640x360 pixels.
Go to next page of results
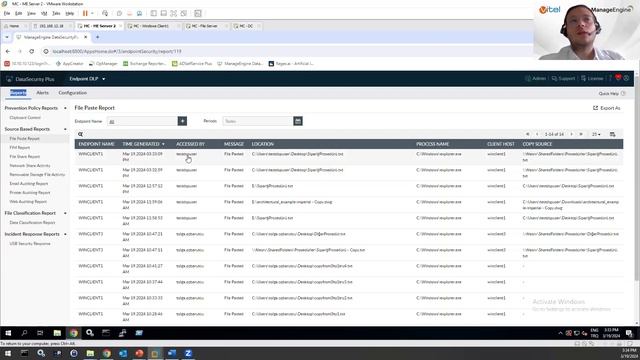tap(571, 134)
